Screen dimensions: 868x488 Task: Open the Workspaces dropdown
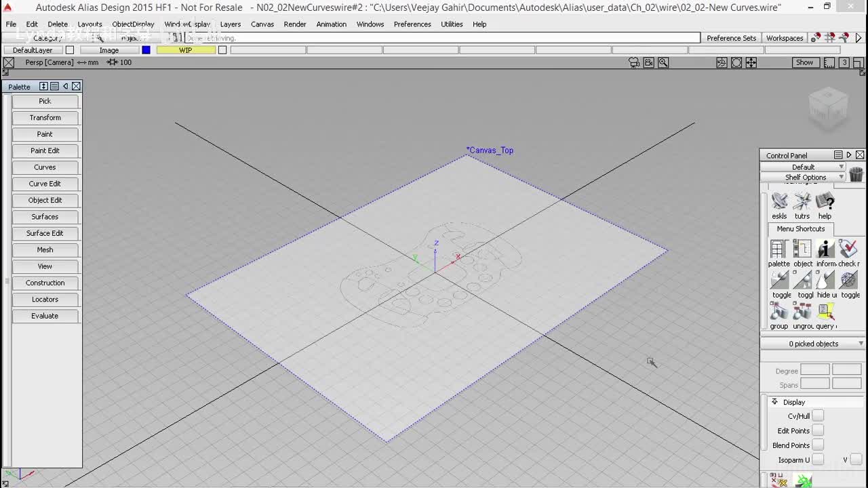[785, 38]
